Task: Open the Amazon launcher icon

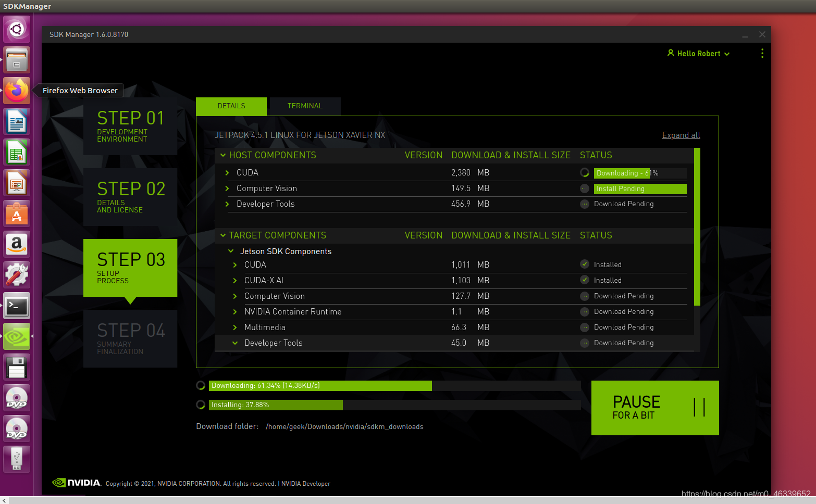Action: [x=17, y=245]
